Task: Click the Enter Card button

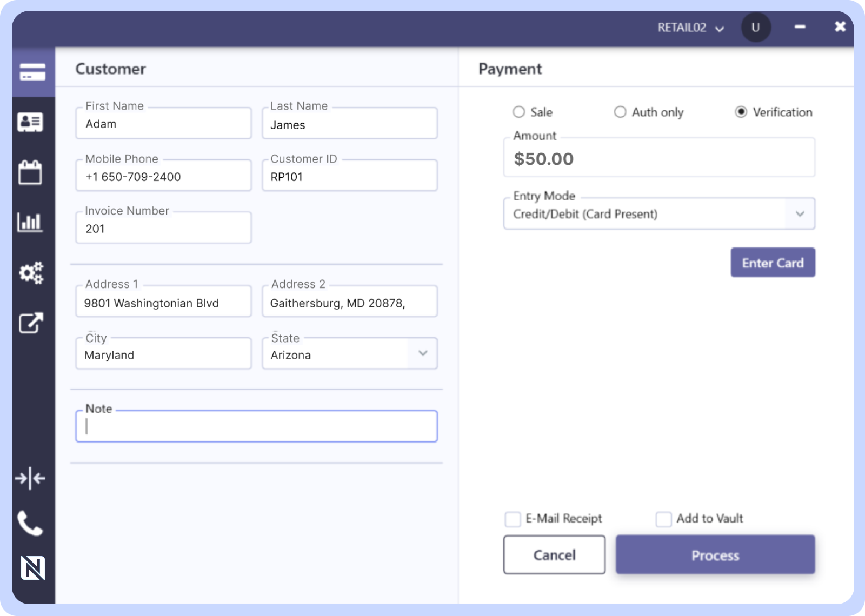Action: 773,263
